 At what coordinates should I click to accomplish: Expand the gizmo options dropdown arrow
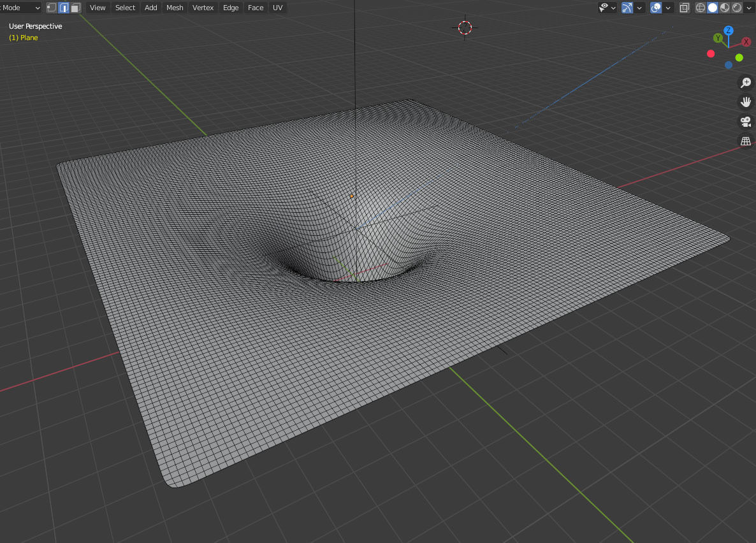click(639, 8)
